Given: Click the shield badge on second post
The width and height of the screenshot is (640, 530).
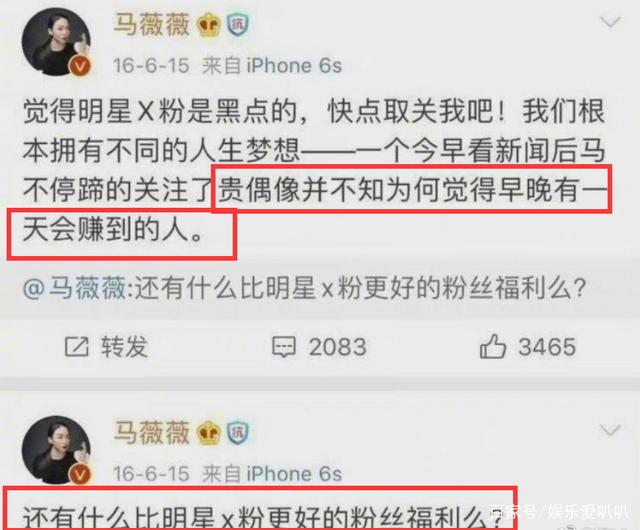Looking at the screenshot, I should pos(238,433).
